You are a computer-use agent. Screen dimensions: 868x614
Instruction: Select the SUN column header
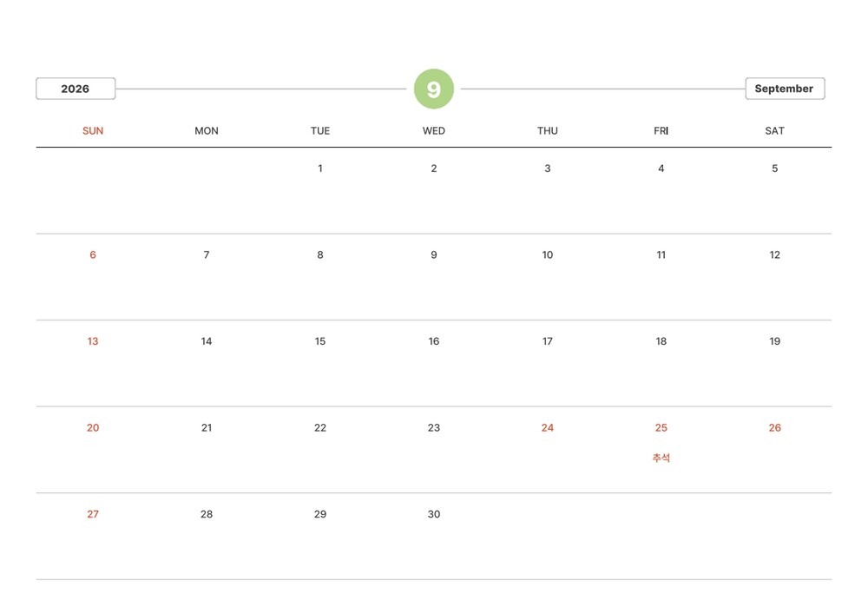pyautogui.click(x=93, y=131)
